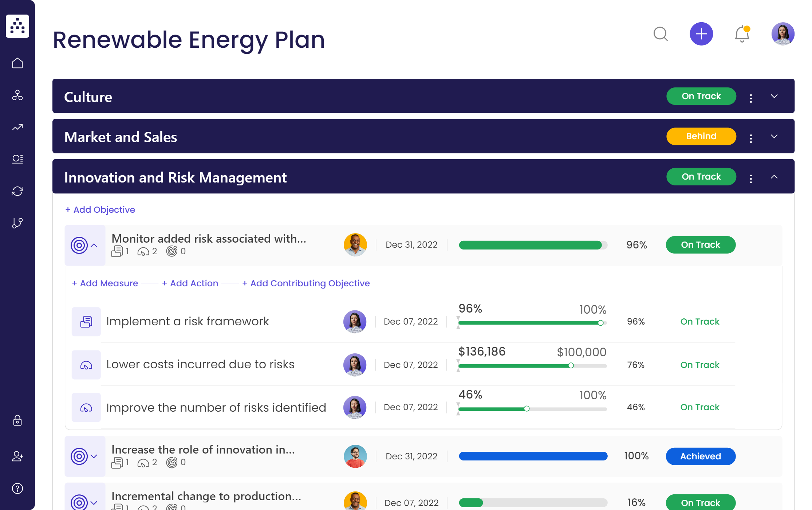This screenshot has width=812, height=510.
Task: Open the invite user icon near sidebar bottom
Action: pos(17,456)
